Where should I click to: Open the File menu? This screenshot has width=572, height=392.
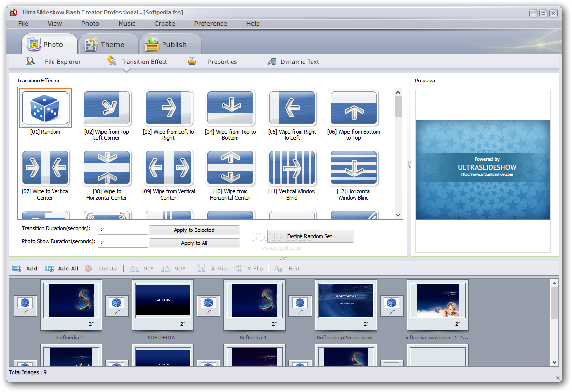(23, 23)
